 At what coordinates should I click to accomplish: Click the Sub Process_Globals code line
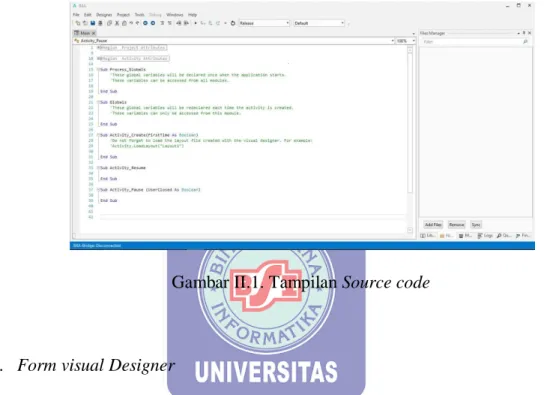pos(123,70)
